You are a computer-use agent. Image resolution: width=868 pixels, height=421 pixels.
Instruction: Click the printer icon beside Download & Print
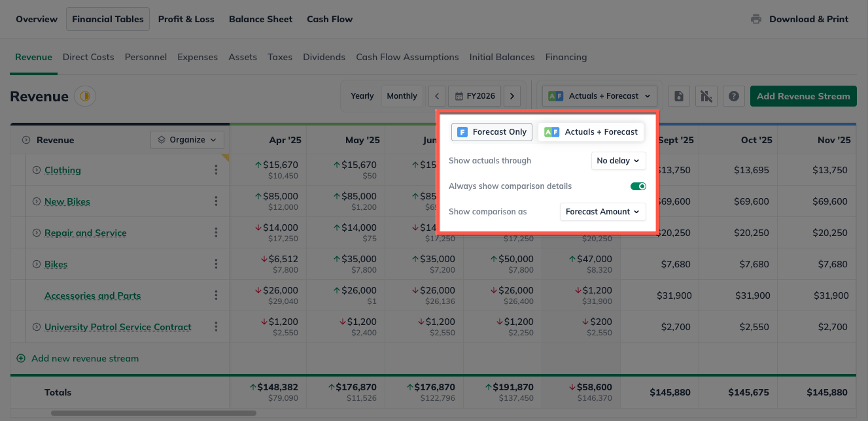[x=756, y=19]
